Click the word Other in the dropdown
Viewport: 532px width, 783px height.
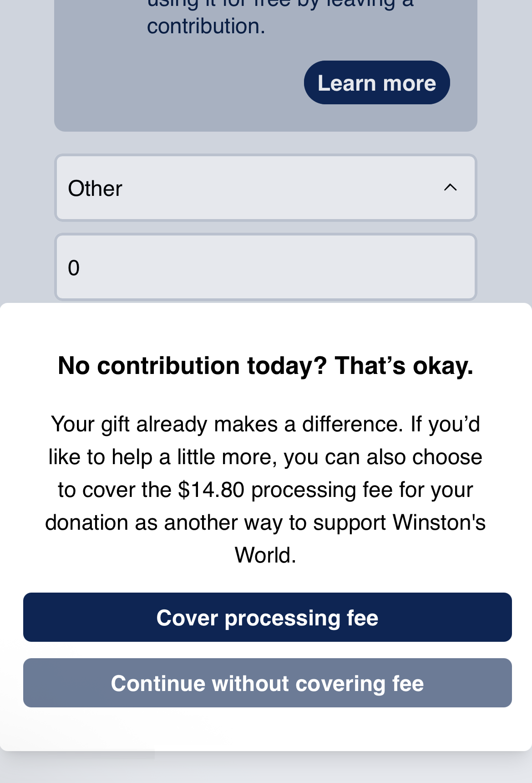click(x=95, y=188)
